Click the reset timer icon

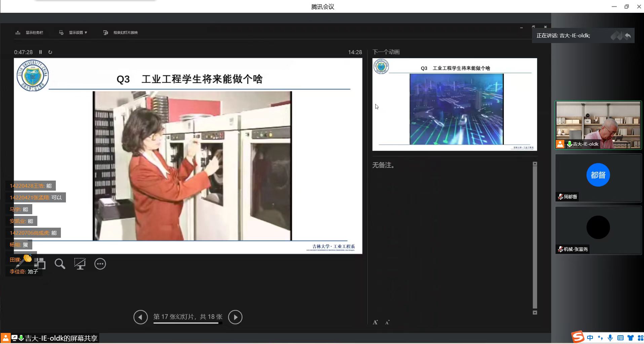click(x=50, y=52)
